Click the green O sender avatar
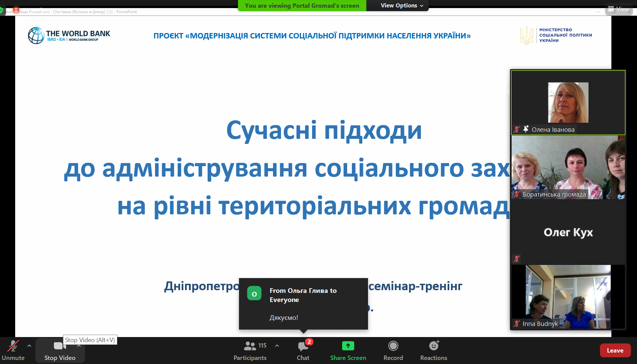The image size is (637, 364). tap(254, 294)
